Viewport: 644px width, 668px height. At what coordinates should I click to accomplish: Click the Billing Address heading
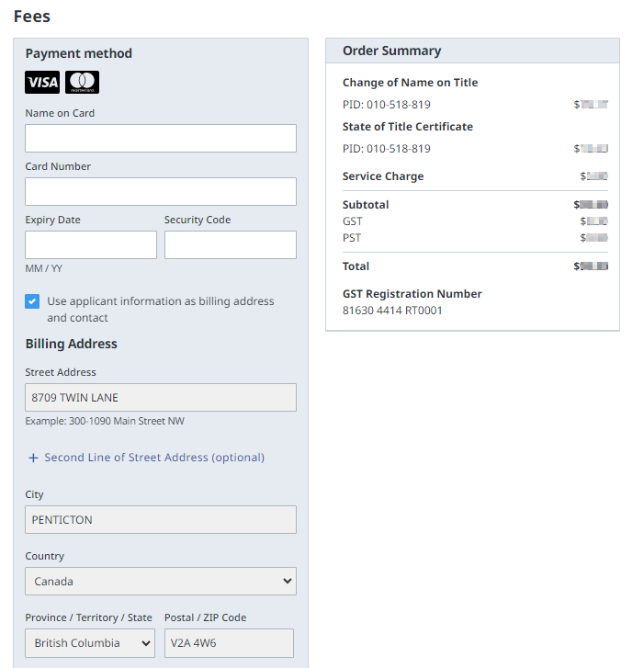(72, 344)
